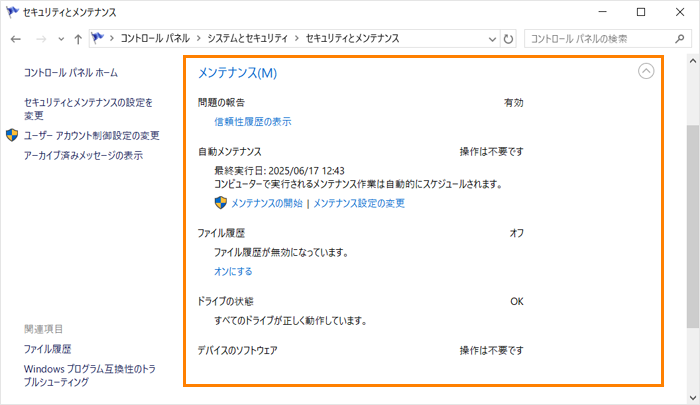Image resolution: width=700 pixels, height=405 pixels.
Task: Click 操作は不要です beside 自動メンテナンス
Action: tap(492, 152)
